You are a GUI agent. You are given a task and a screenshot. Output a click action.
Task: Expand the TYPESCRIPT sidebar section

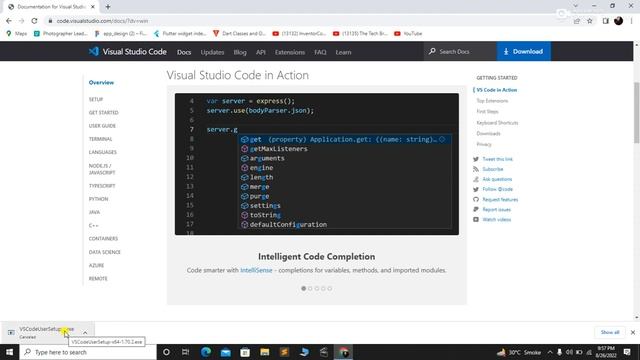[x=102, y=186]
